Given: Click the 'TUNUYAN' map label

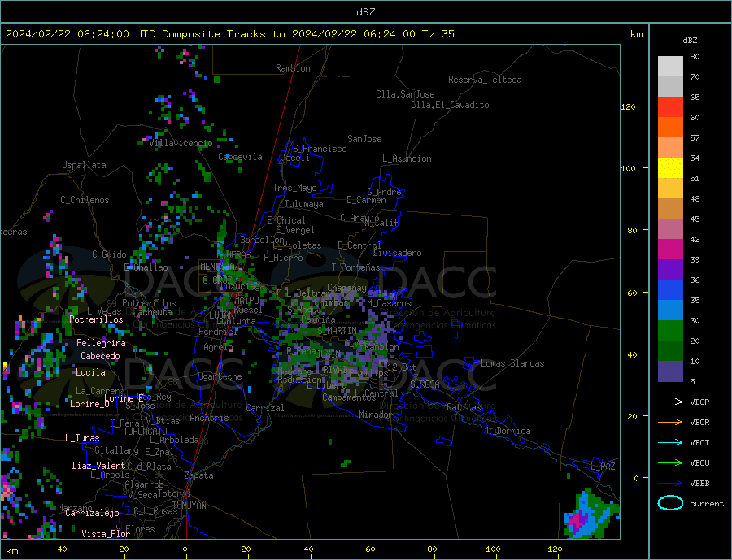Looking at the screenshot, I should coord(189,506).
